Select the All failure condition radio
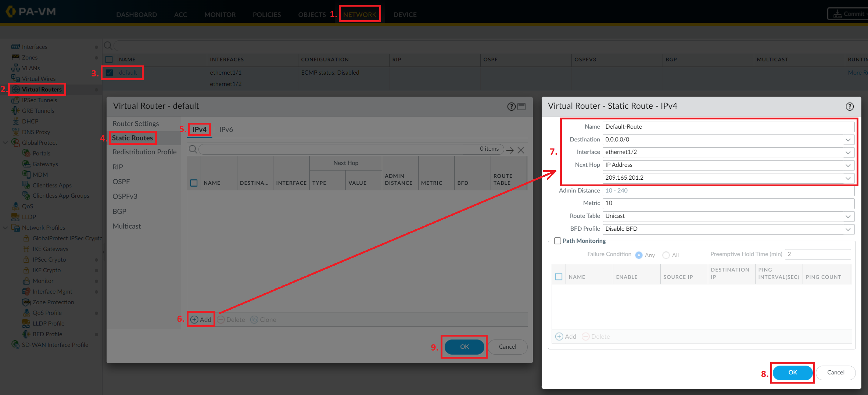 point(666,255)
